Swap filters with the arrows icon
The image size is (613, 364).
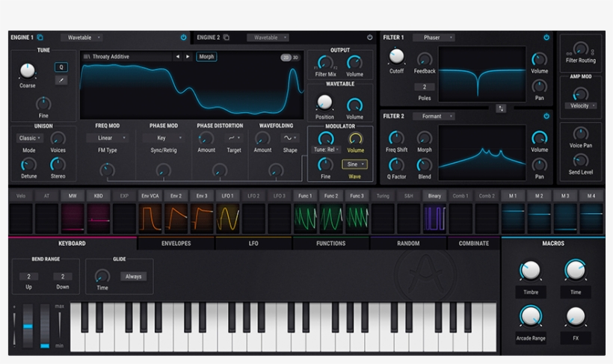(500, 108)
